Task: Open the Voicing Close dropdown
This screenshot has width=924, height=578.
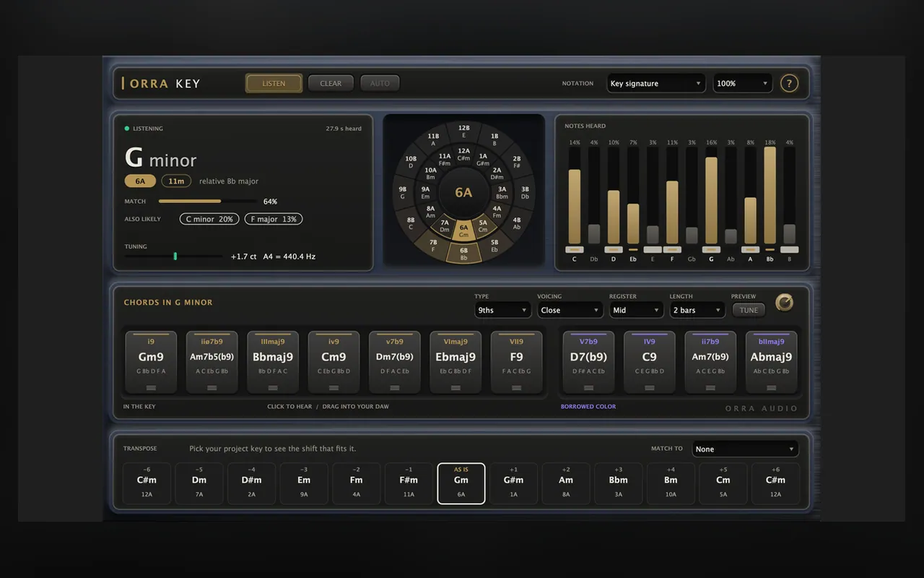Action: click(x=570, y=310)
